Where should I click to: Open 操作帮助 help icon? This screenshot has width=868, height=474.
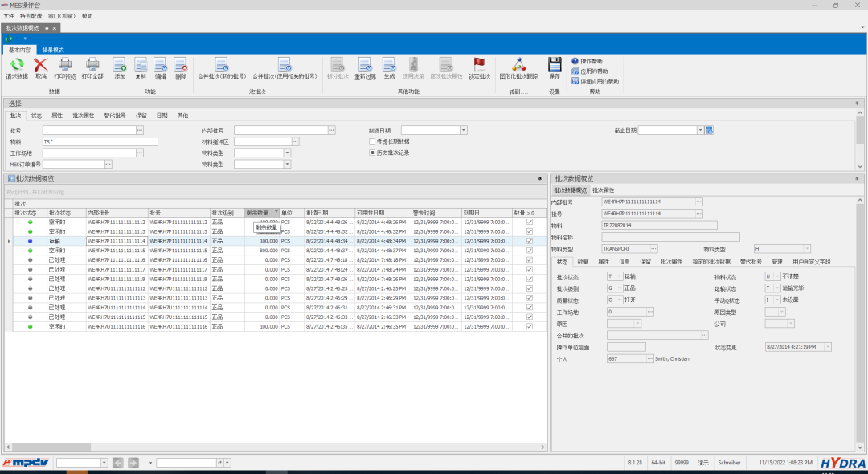pyautogui.click(x=575, y=61)
